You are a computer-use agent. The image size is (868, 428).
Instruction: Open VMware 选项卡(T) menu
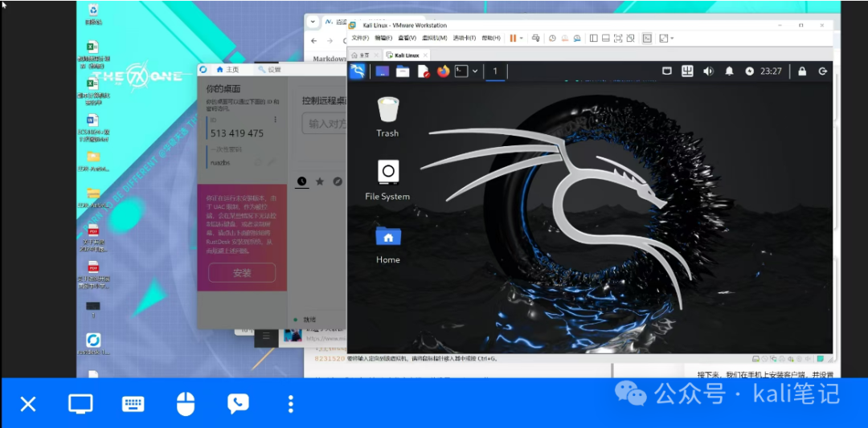[x=465, y=39]
